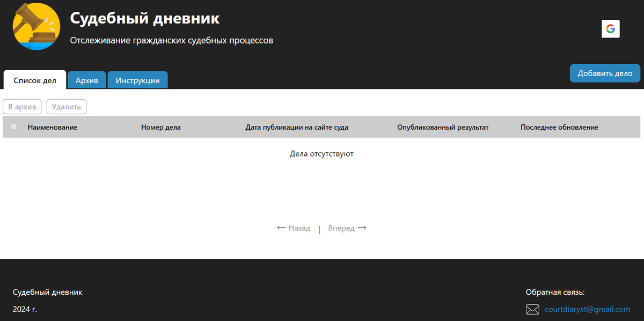Click the В архив button
Viewport: 644px width, 321px height.
click(x=22, y=107)
